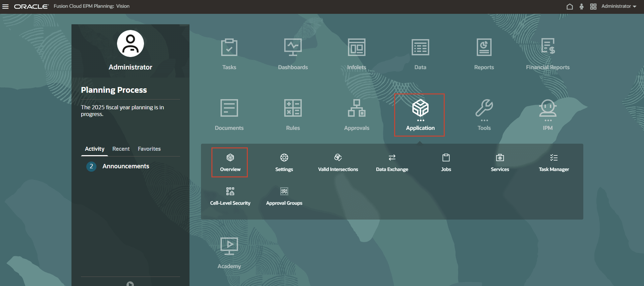
Task: Open the Navigator hamburger menu
Action: pos(5,6)
